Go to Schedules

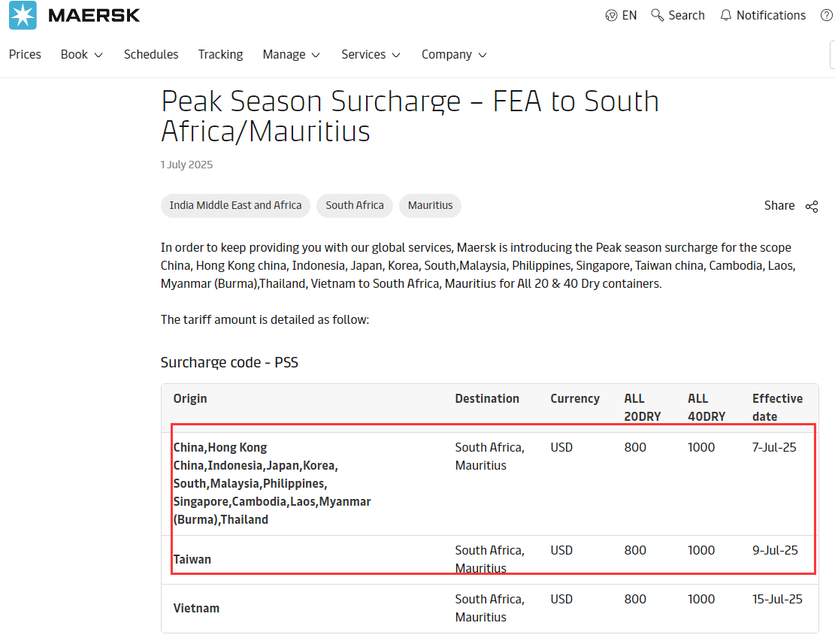[151, 54]
